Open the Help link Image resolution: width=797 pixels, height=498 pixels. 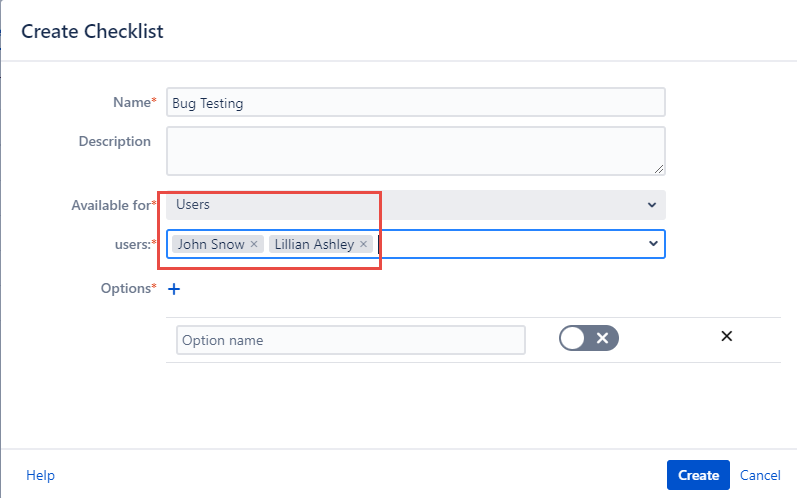tap(40, 475)
